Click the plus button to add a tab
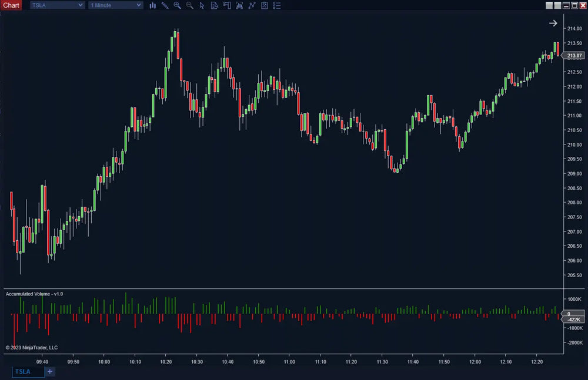The width and height of the screenshot is (588, 380). point(49,371)
